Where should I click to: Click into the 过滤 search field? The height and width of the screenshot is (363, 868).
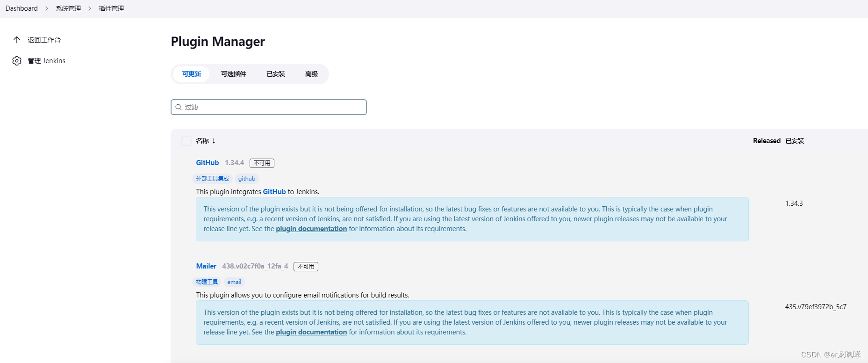269,107
